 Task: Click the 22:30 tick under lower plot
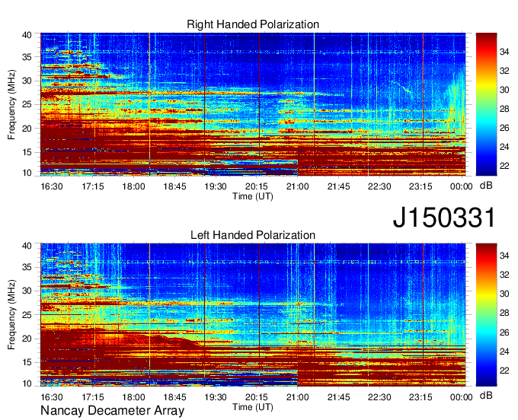tap(379, 397)
